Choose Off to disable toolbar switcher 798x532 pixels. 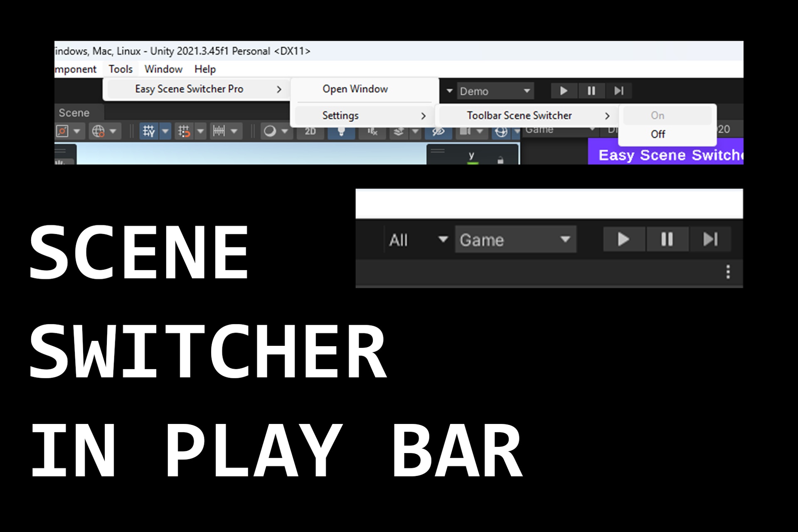coord(667,134)
